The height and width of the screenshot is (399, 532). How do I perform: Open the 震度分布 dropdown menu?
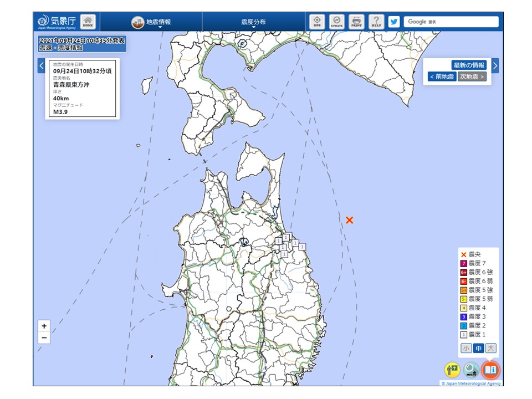click(x=253, y=23)
